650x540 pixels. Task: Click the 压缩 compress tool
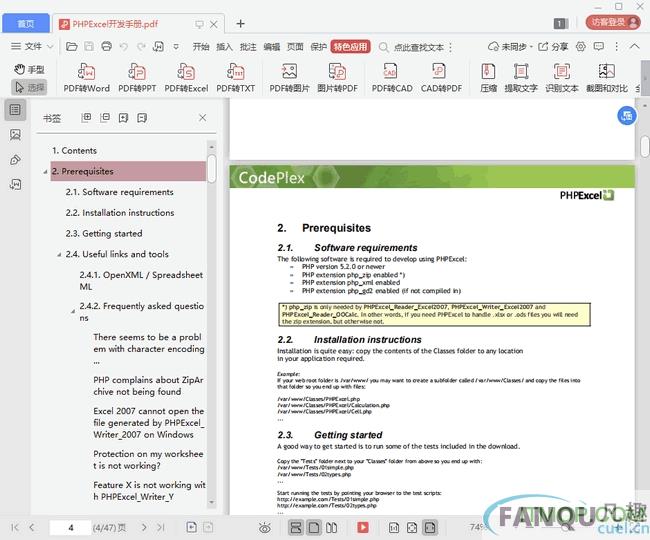(x=488, y=77)
